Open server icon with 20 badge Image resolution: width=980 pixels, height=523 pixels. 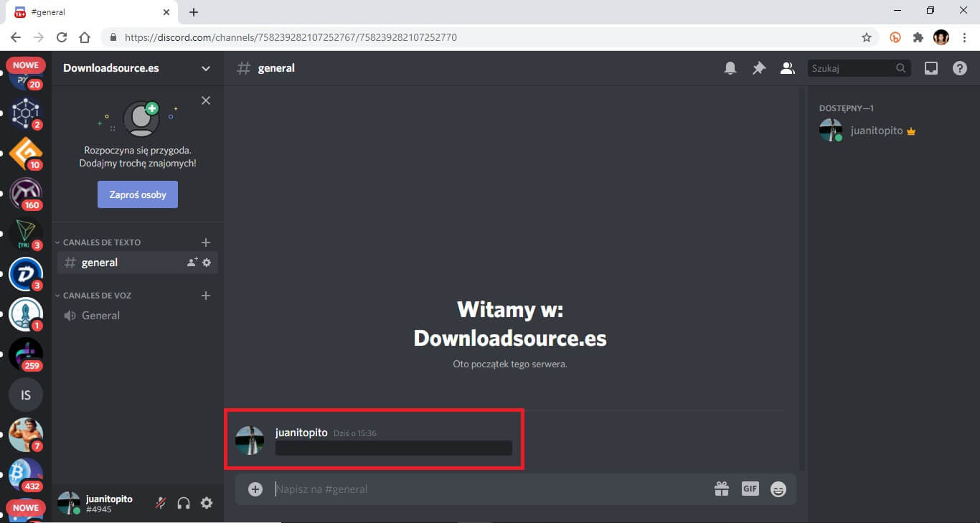26,77
